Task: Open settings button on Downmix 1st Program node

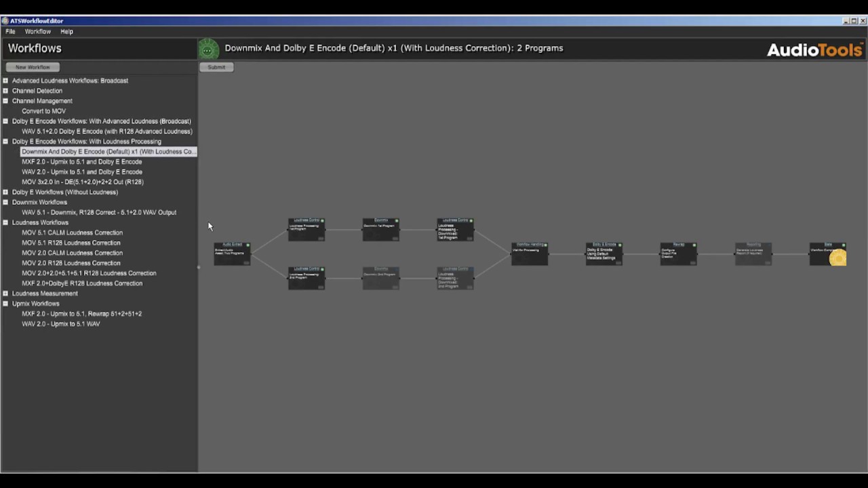Action: [x=396, y=238]
